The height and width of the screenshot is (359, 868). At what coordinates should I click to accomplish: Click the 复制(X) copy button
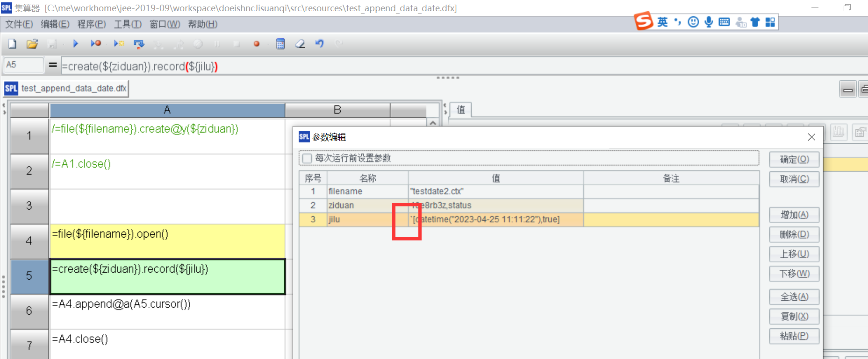coord(794,317)
